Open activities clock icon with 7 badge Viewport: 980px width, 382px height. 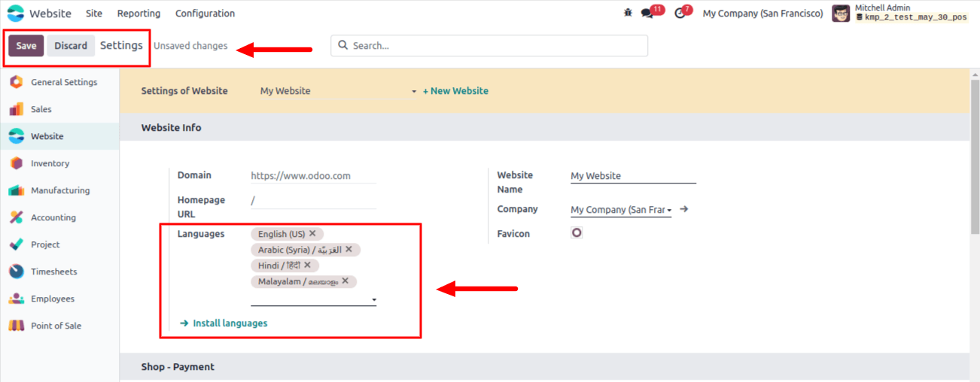(680, 14)
